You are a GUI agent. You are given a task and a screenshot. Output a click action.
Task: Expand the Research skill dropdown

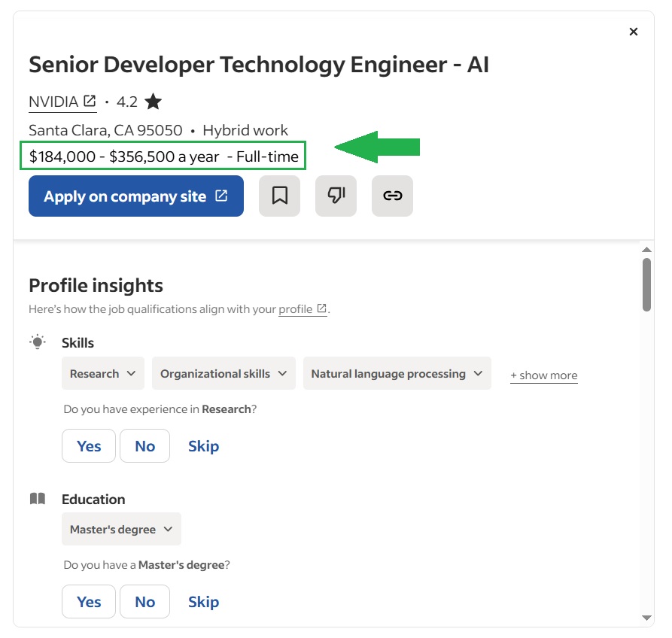[x=103, y=374]
